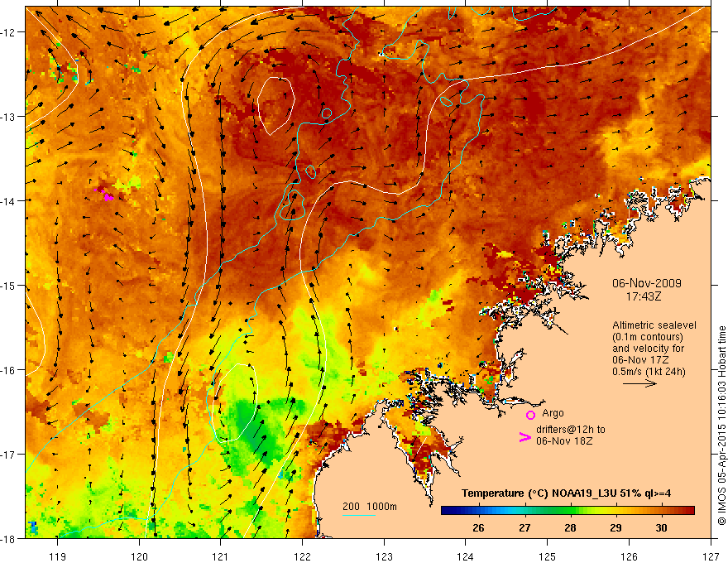Click the color bar label 27

tap(524, 528)
